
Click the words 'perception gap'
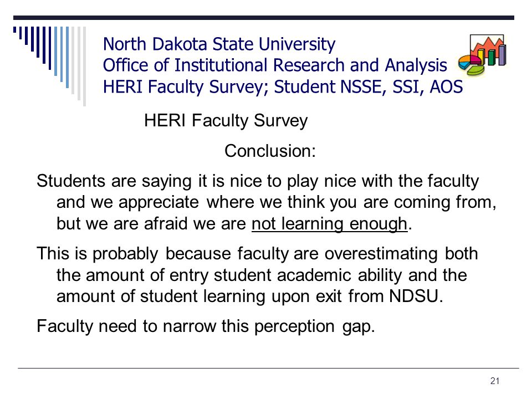pyautogui.click(x=315, y=327)
